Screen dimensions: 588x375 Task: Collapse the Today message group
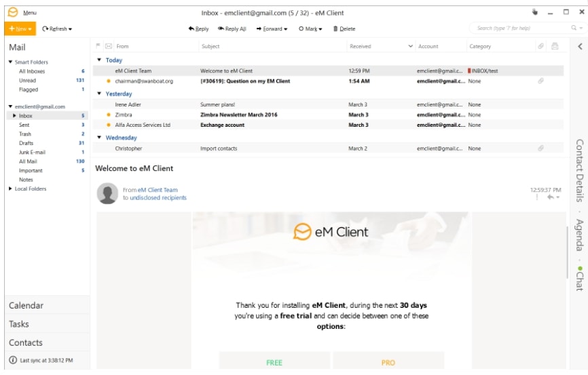click(99, 60)
